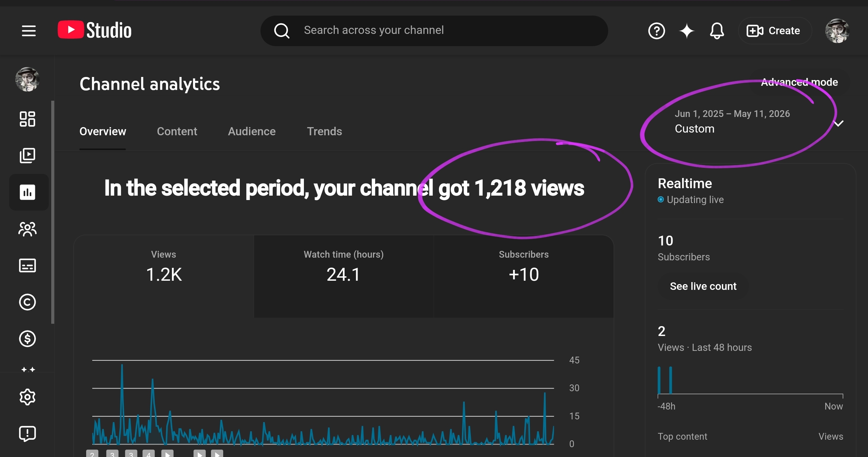
Task: Expand the date range chevron
Action: pyautogui.click(x=838, y=123)
